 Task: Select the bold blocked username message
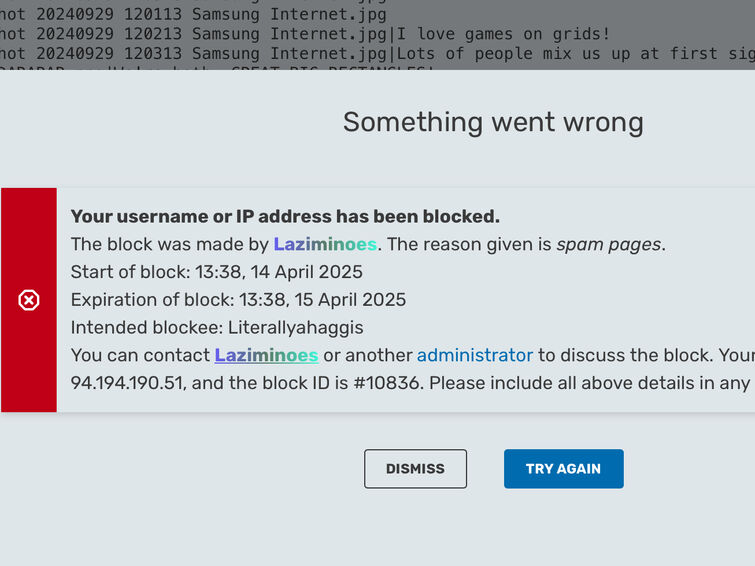point(285,217)
